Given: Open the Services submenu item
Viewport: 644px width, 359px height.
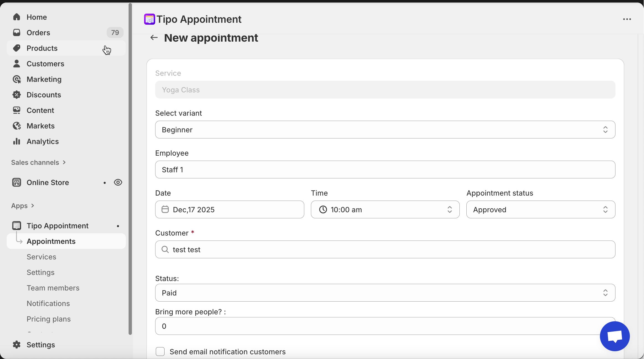Looking at the screenshot, I should [41, 257].
